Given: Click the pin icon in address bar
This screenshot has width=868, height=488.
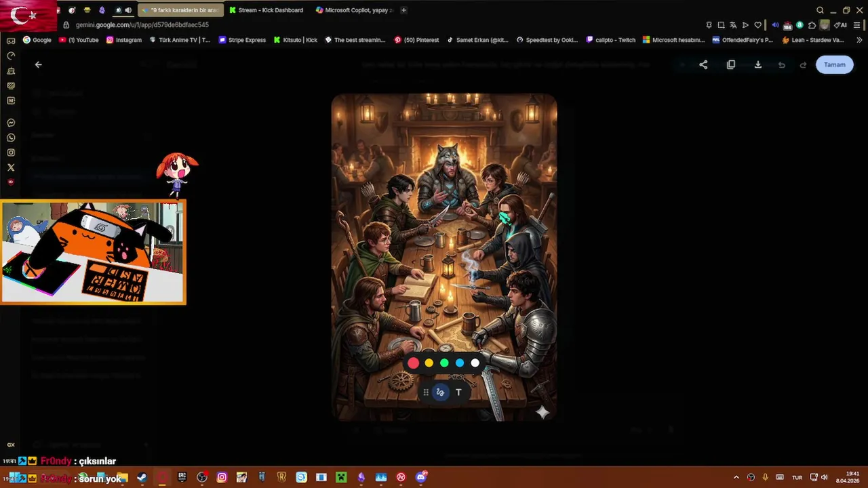Looking at the screenshot, I should tap(709, 25).
